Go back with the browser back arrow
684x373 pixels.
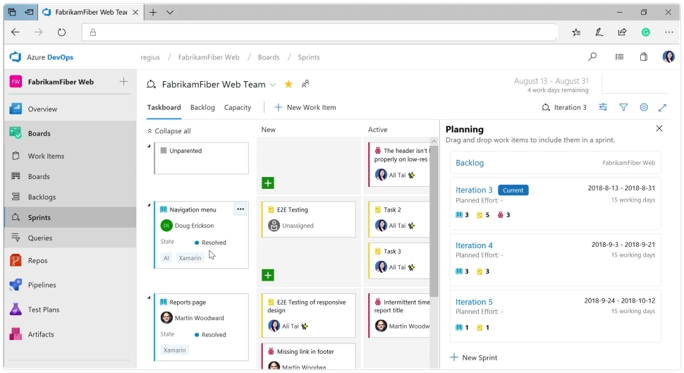(x=15, y=32)
